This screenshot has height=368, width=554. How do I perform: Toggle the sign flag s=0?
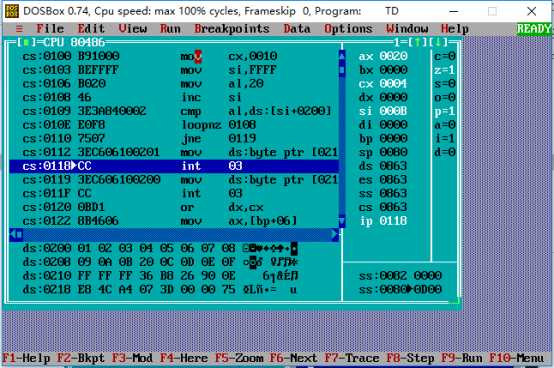coord(445,83)
